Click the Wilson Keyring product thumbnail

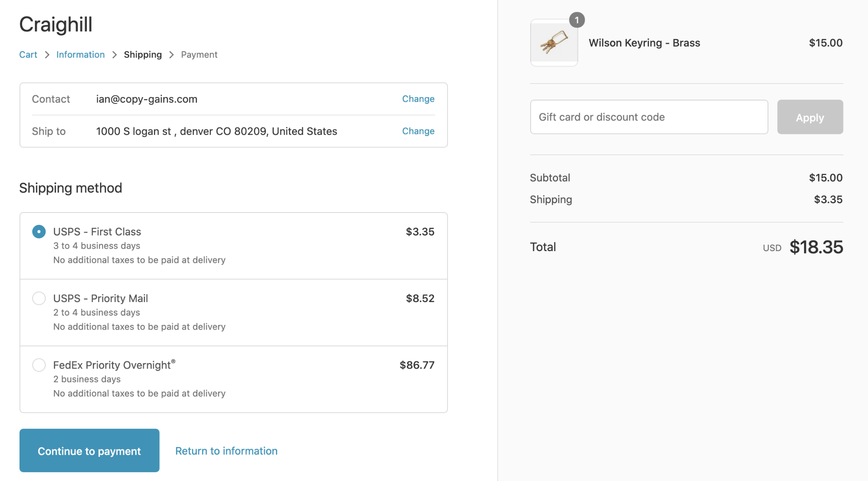pyautogui.click(x=554, y=43)
